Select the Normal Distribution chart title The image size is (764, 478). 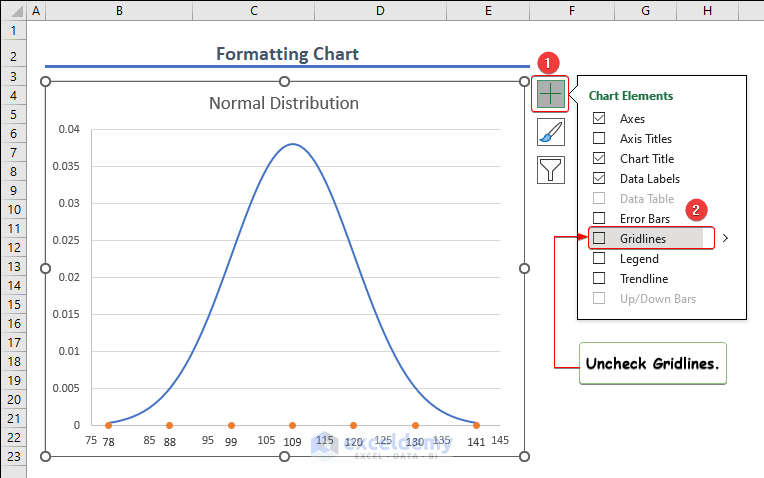(x=284, y=103)
